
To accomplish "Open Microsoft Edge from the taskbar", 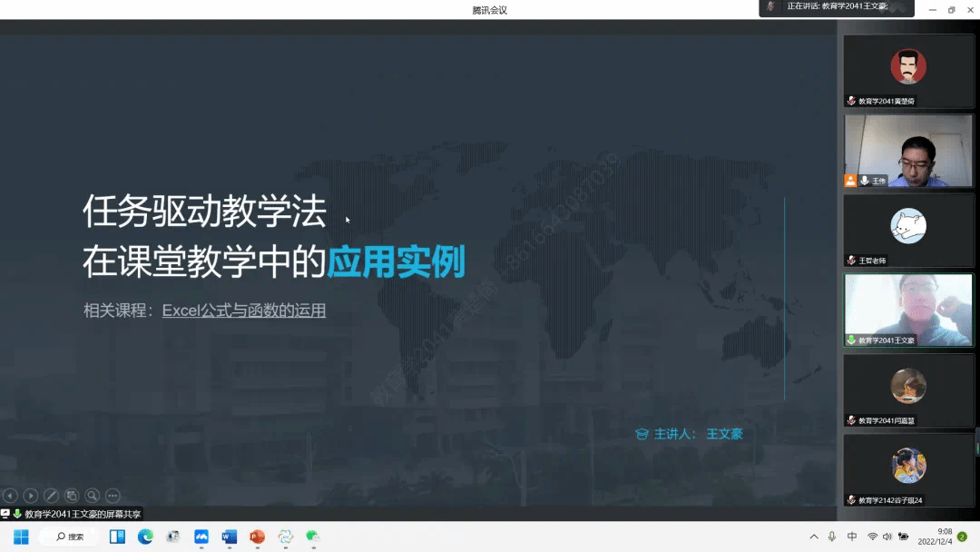I will tap(145, 537).
